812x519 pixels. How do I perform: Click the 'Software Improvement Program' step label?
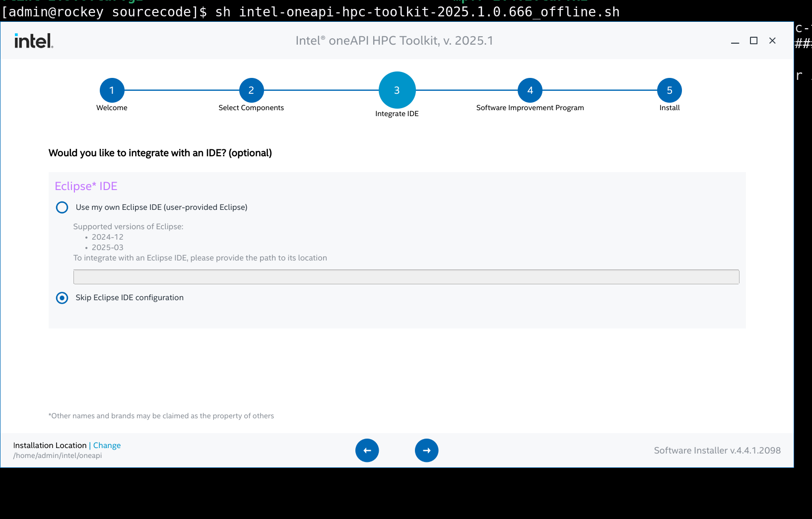tap(530, 108)
